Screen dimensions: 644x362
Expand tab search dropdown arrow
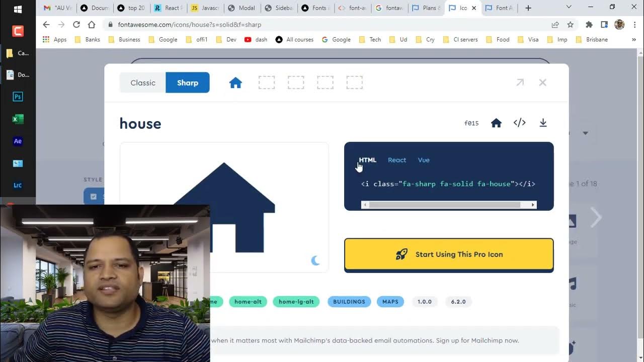(569, 7)
